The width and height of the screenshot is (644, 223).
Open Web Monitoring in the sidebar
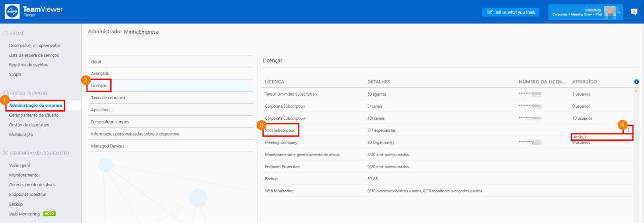(x=24, y=214)
